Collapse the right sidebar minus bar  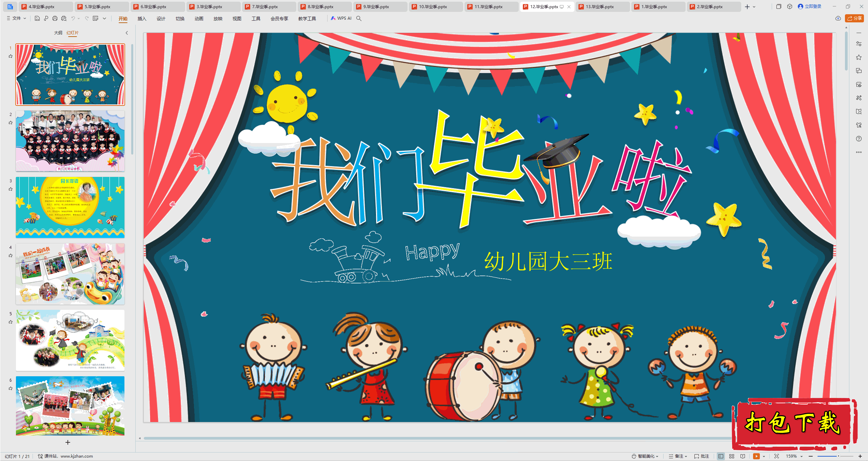click(x=859, y=33)
